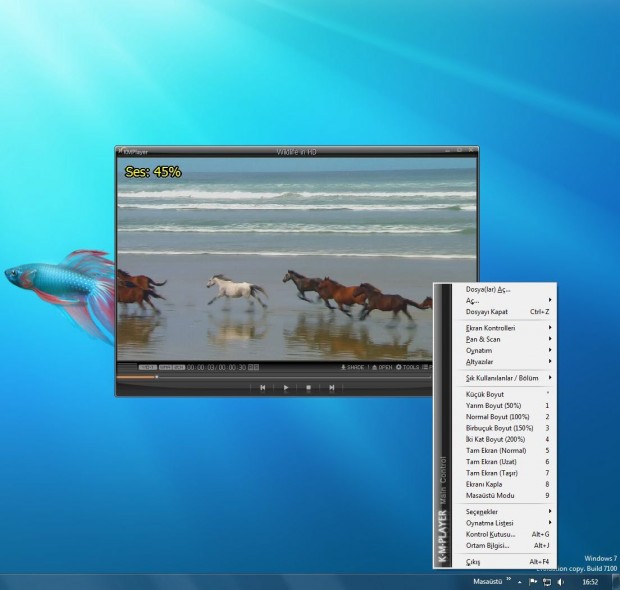Skip to next track in KMPlayer
The image size is (620, 590).
(331, 388)
